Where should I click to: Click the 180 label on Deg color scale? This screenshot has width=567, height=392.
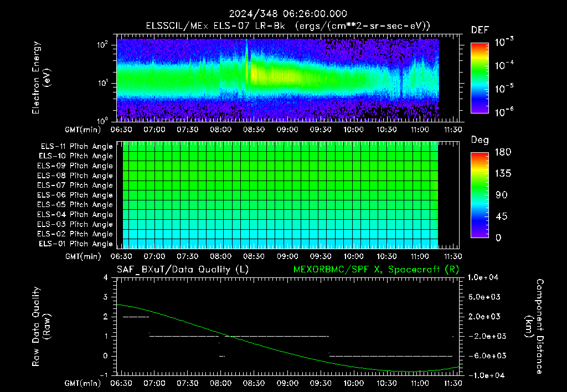[503, 152]
